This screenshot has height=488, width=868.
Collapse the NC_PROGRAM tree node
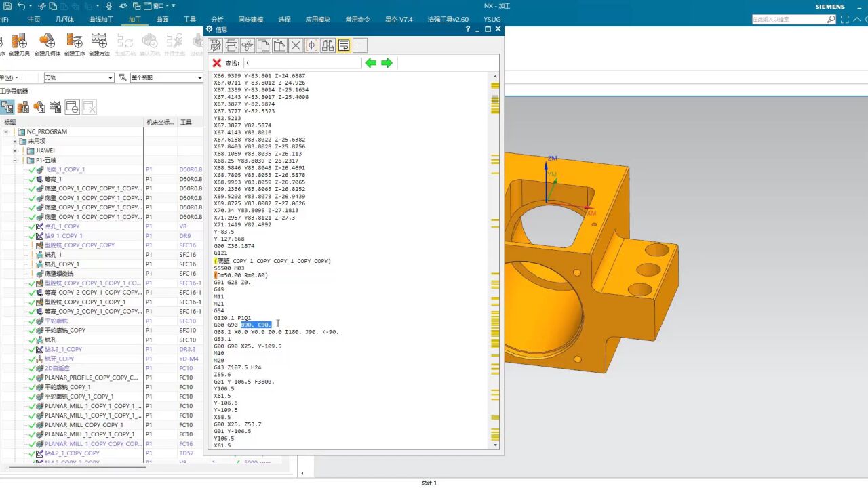6,131
